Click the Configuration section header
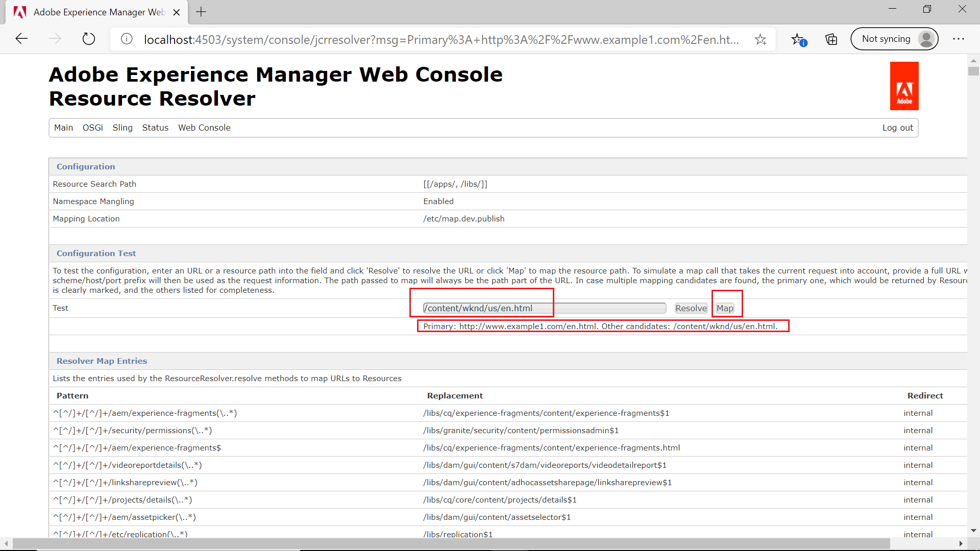 pyautogui.click(x=85, y=166)
